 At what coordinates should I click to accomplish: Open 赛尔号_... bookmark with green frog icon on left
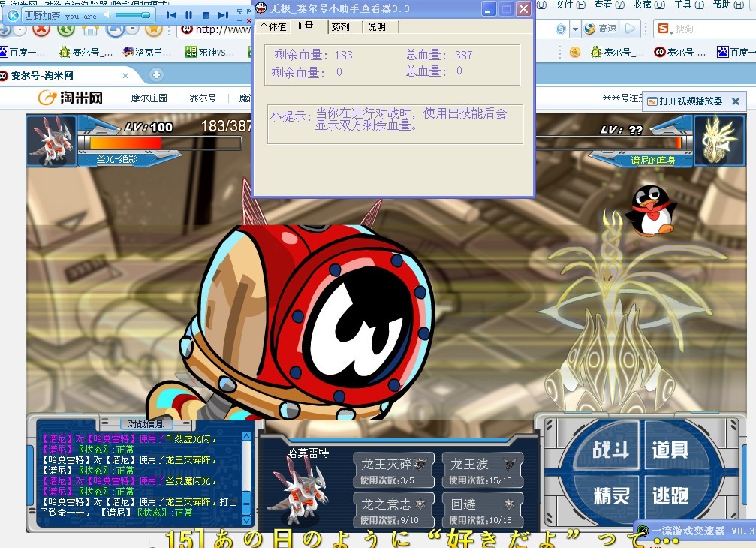pos(86,52)
